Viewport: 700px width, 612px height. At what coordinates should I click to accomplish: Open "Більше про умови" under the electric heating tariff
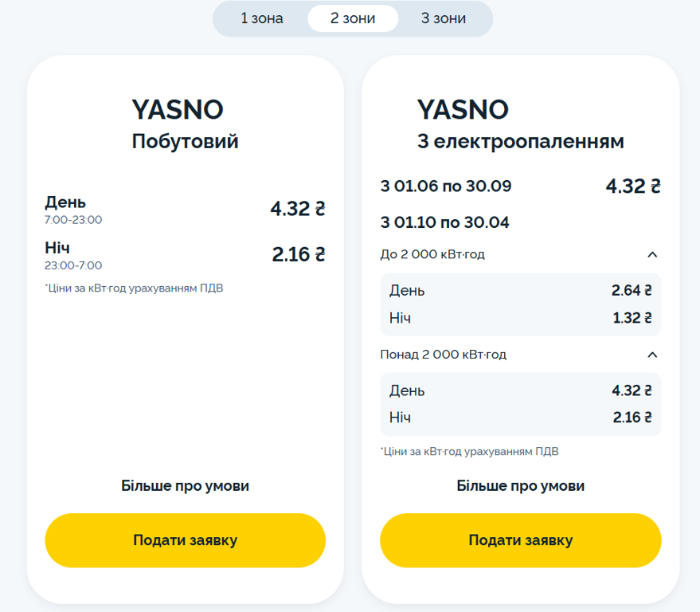coord(521,486)
